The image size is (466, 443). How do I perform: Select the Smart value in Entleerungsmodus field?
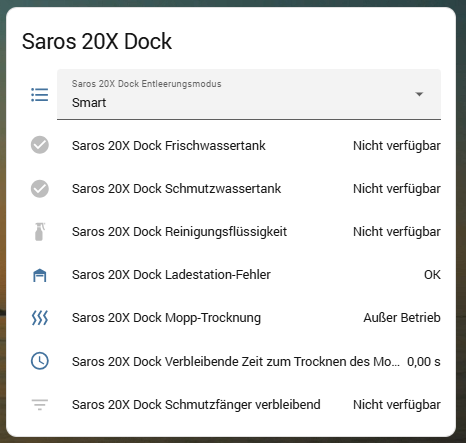point(89,103)
